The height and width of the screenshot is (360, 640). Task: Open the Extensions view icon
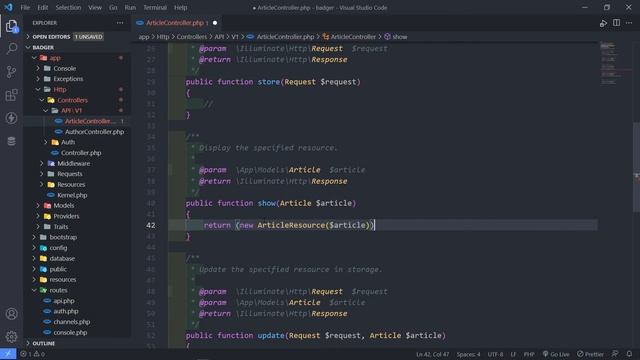pos(11,95)
